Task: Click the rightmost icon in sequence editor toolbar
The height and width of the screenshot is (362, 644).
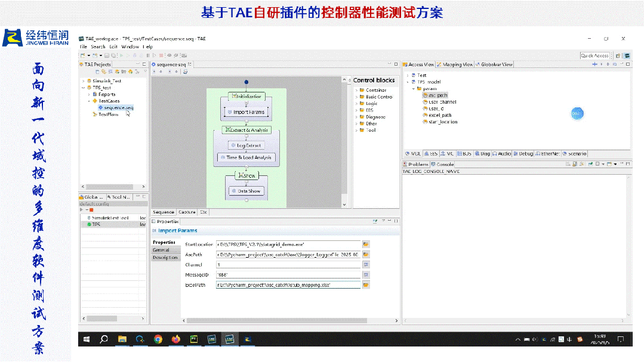Action: tap(185, 72)
